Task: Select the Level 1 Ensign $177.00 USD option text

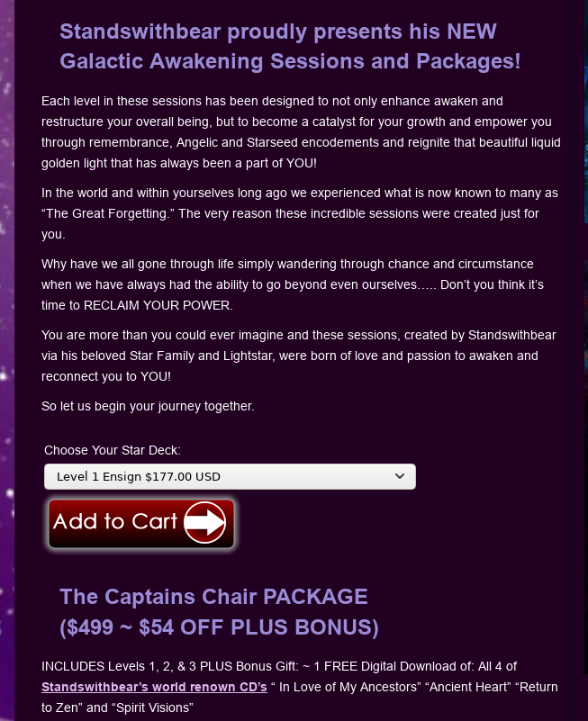Action: [x=139, y=477]
